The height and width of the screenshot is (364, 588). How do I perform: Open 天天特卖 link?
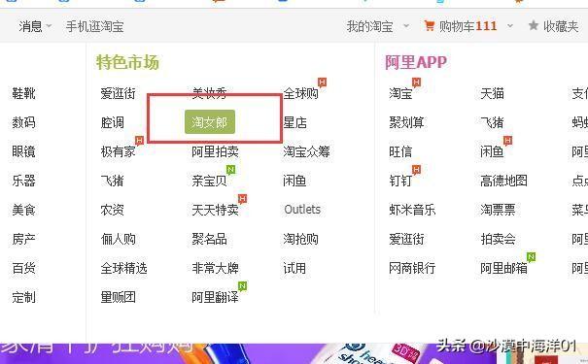215,210
